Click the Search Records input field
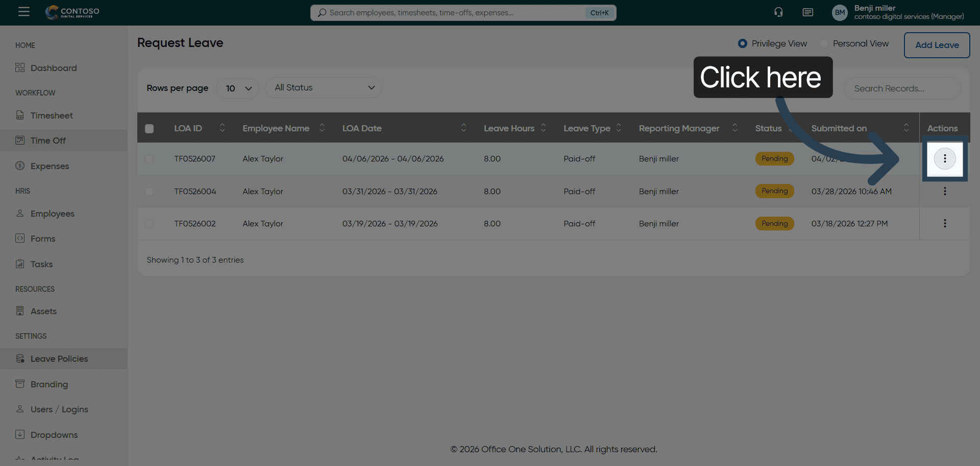This screenshot has height=466, width=980. click(x=902, y=89)
